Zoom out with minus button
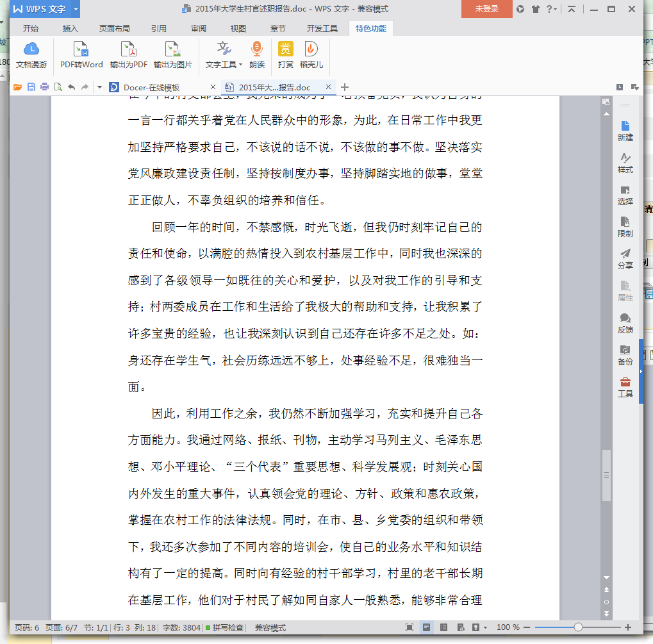The image size is (653, 644). point(527,627)
